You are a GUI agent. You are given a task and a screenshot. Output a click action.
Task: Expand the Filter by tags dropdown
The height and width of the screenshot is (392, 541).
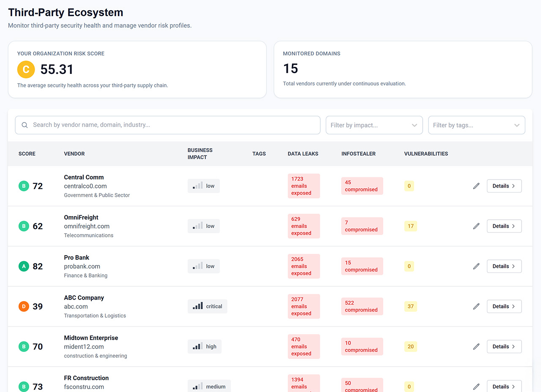click(x=476, y=125)
